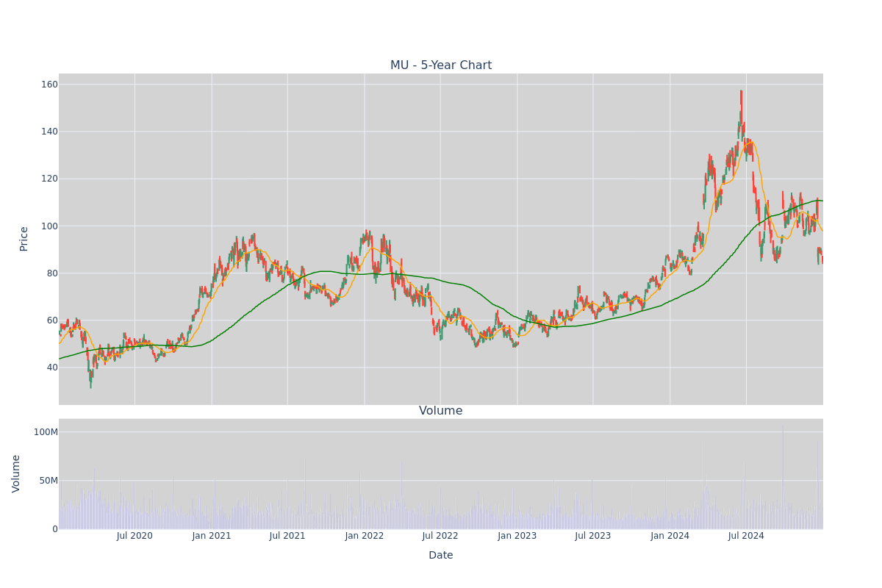Click the "50M" volume tick label
882x588 pixels.
[x=49, y=481]
